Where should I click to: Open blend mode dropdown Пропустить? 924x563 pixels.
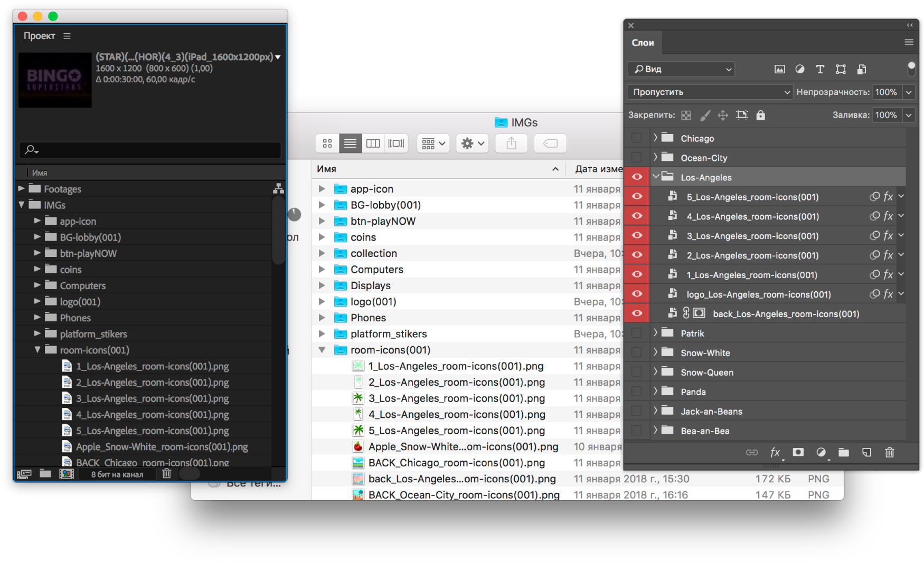710,92
